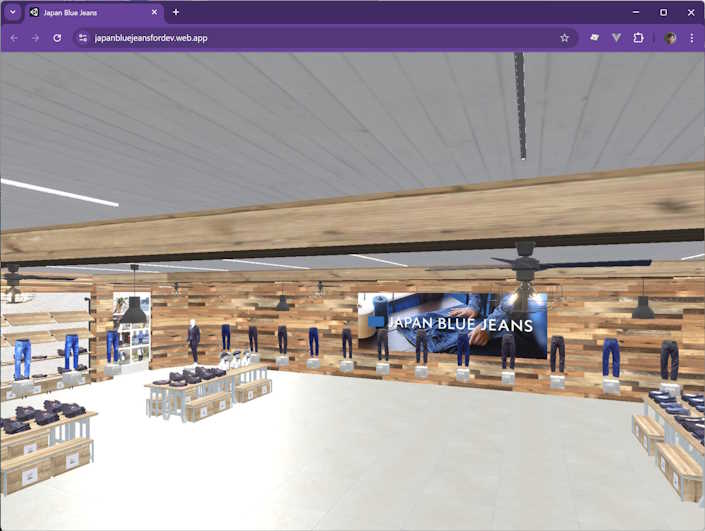This screenshot has height=531, width=705.
Task: Minimize the browser window
Action: click(636, 12)
